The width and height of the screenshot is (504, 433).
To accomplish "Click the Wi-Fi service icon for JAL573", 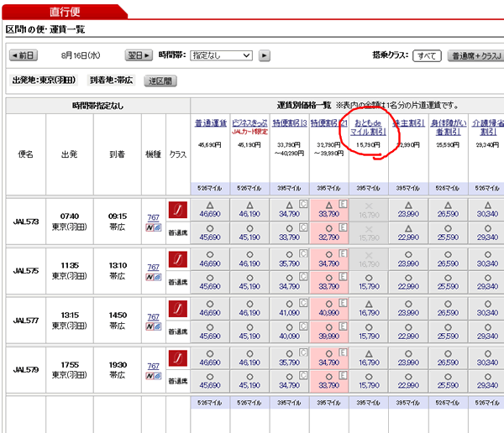I will pyautogui.click(x=153, y=227).
